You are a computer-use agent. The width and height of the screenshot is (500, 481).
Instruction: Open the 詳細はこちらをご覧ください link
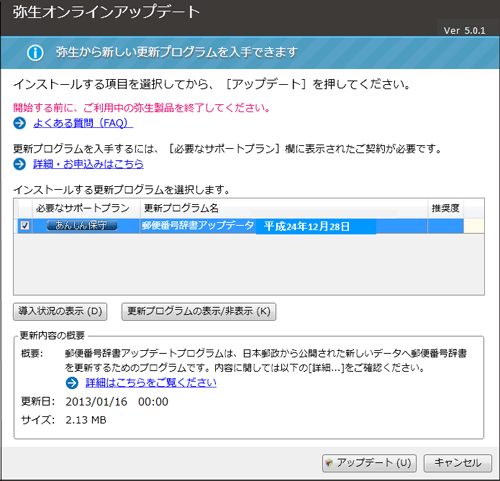point(151,383)
